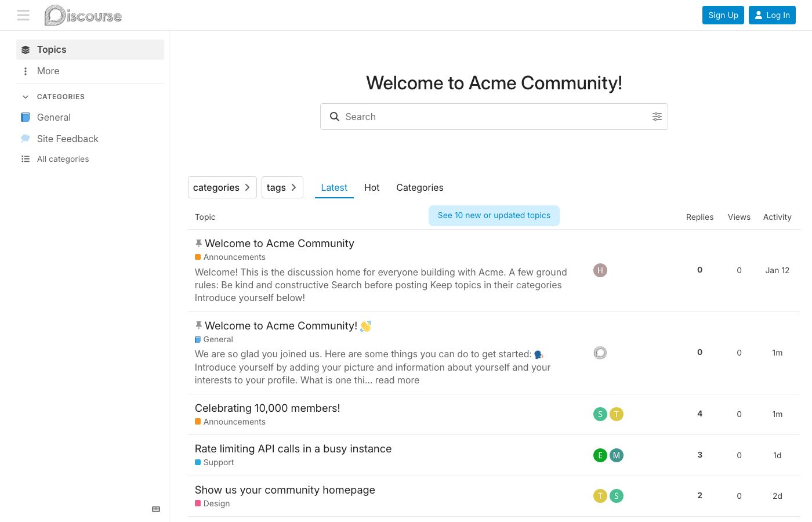The image size is (812, 522).
Task: Click the magnifying glass search icon
Action: [335, 117]
